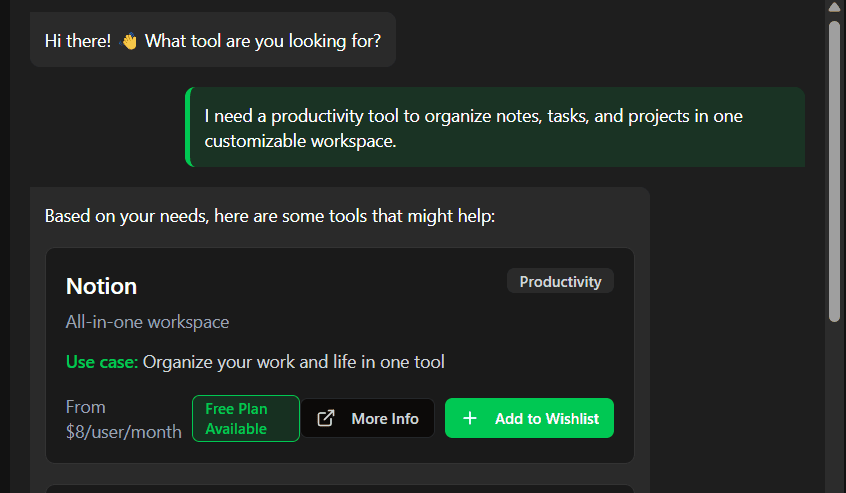Viewport: 846px width, 493px height.
Task: Click the 'Based on your needs' response text
Action: click(x=270, y=216)
